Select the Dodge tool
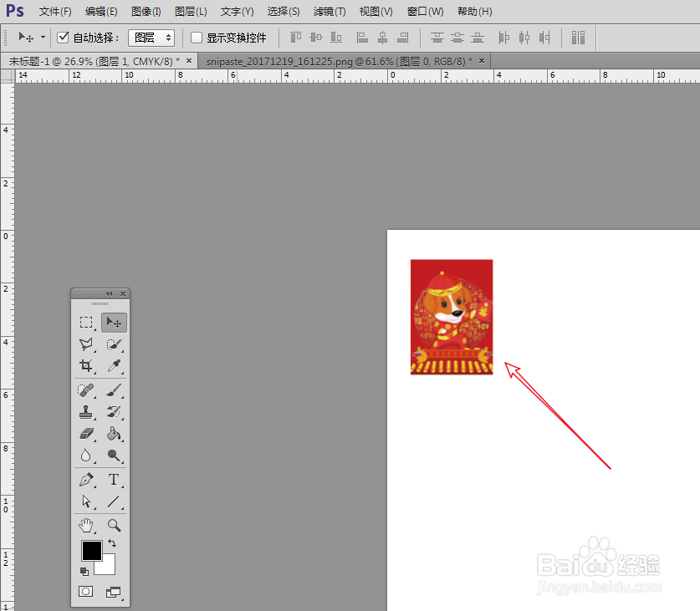 pyautogui.click(x=114, y=456)
